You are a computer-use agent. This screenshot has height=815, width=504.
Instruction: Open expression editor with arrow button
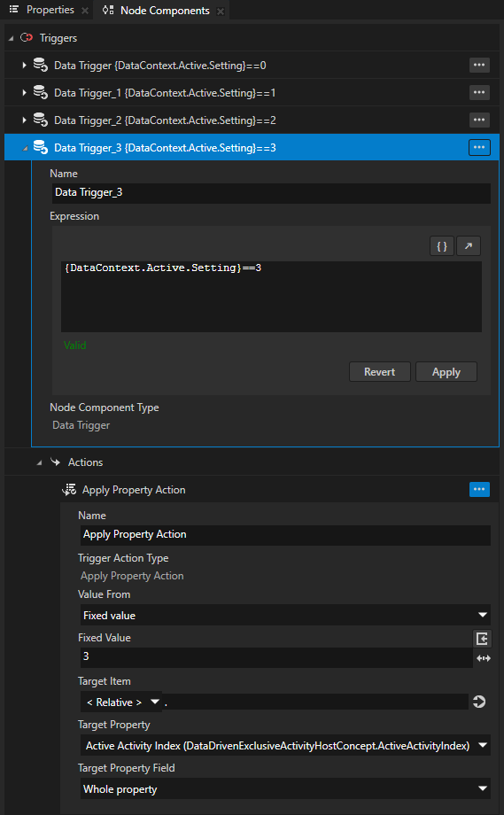469,246
